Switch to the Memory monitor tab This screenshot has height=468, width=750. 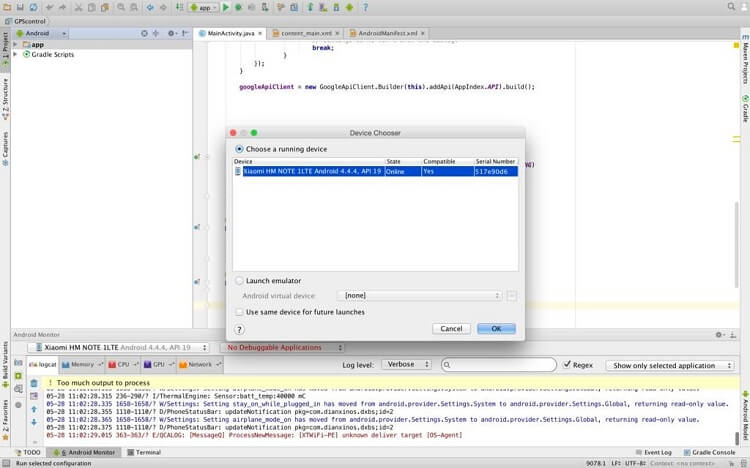82,365
